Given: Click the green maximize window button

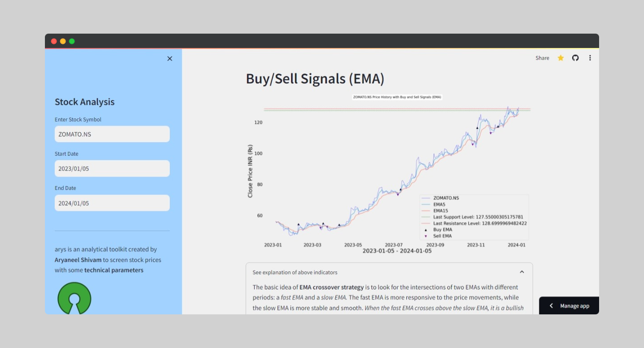Looking at the screenshot, I should 72,41.
